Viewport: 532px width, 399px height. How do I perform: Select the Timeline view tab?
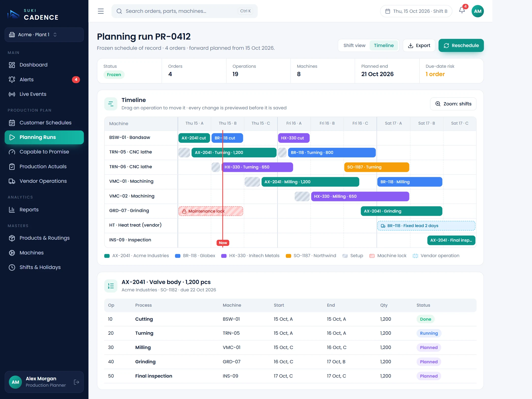pyautogui.click(x=384, y=46)
